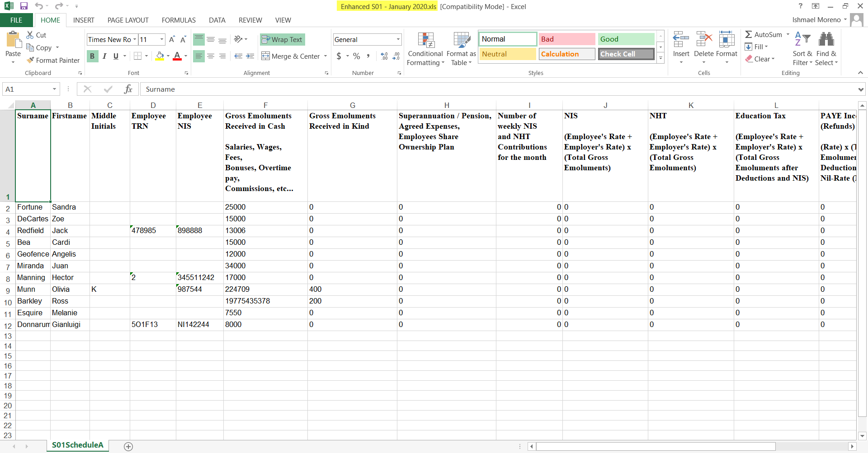
Task: Increase font size with the larger A icon
Action: click(172, 39)
